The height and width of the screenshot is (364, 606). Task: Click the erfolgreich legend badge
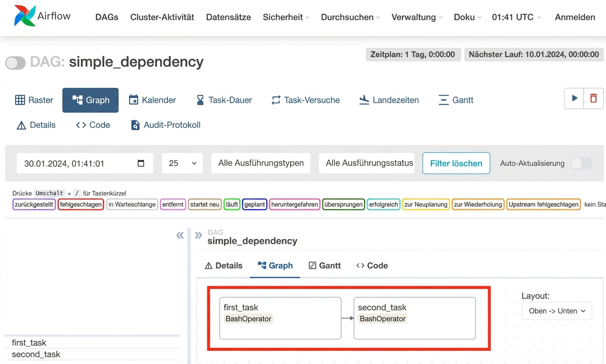point(384,205)
